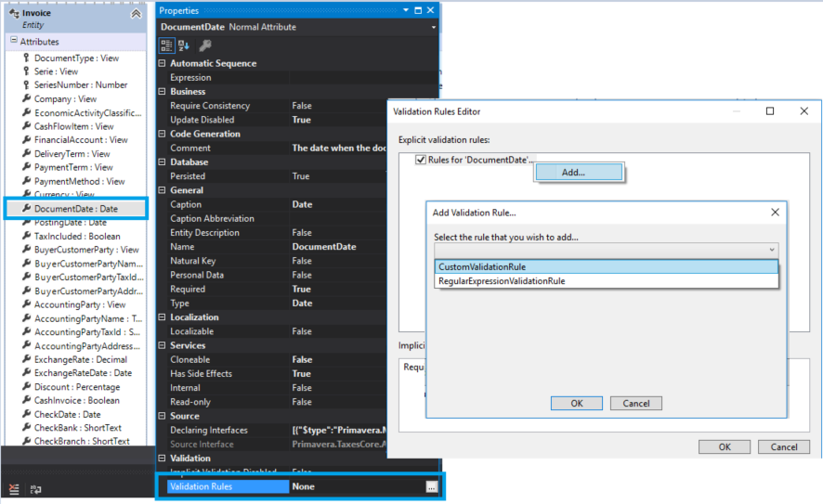Click the Required property row

(x=277, y=289)
